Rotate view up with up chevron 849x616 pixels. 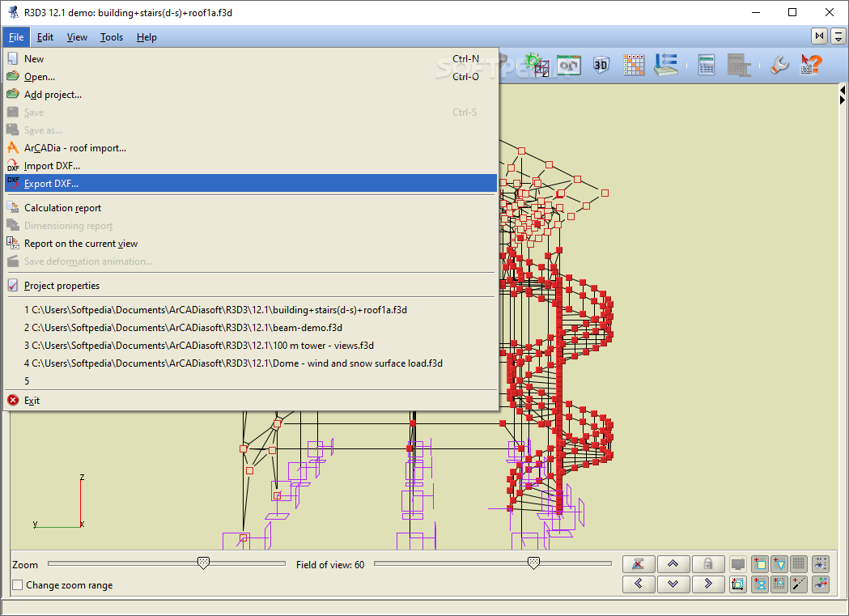[x=673, y=564]
